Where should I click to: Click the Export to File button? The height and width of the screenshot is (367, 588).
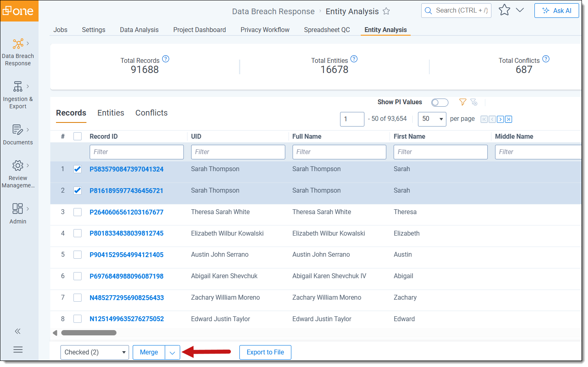pos(265,352)
